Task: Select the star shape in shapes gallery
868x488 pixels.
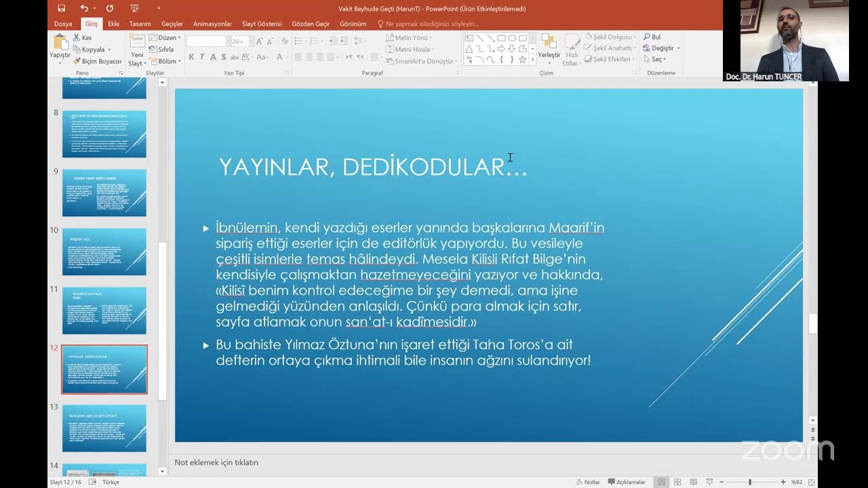Action: [x=522, y=60]
